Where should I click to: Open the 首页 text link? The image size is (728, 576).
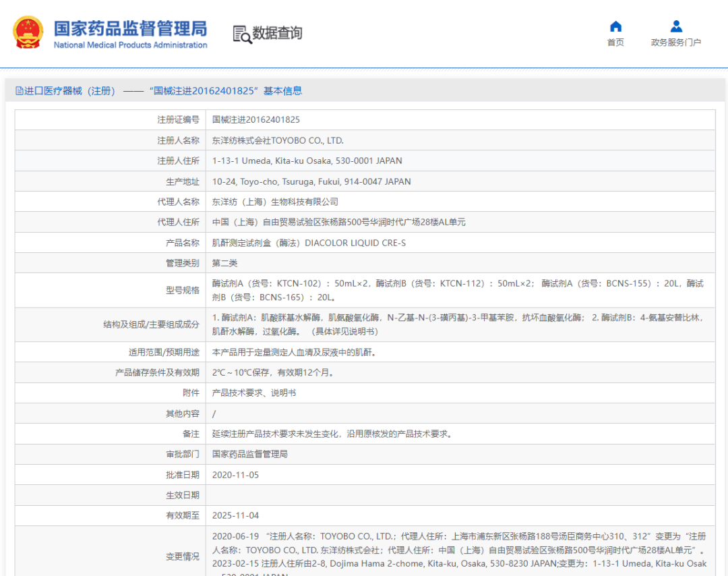tap(615, 42)
